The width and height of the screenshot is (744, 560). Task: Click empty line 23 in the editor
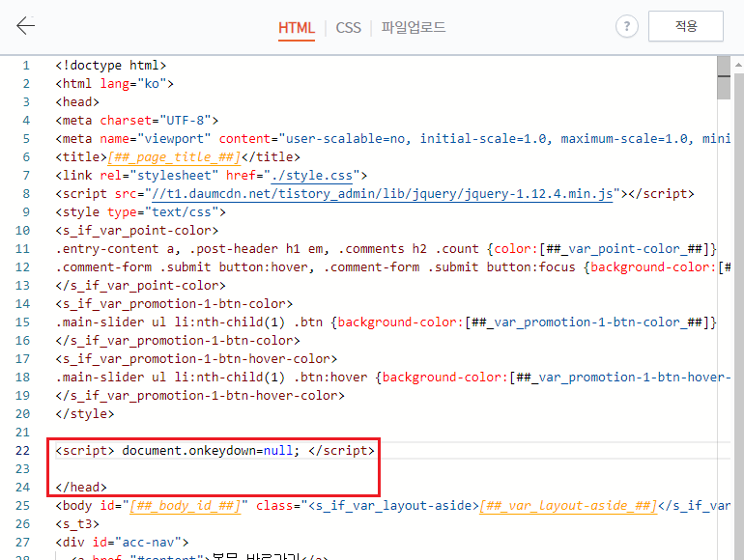coord(392,469)
